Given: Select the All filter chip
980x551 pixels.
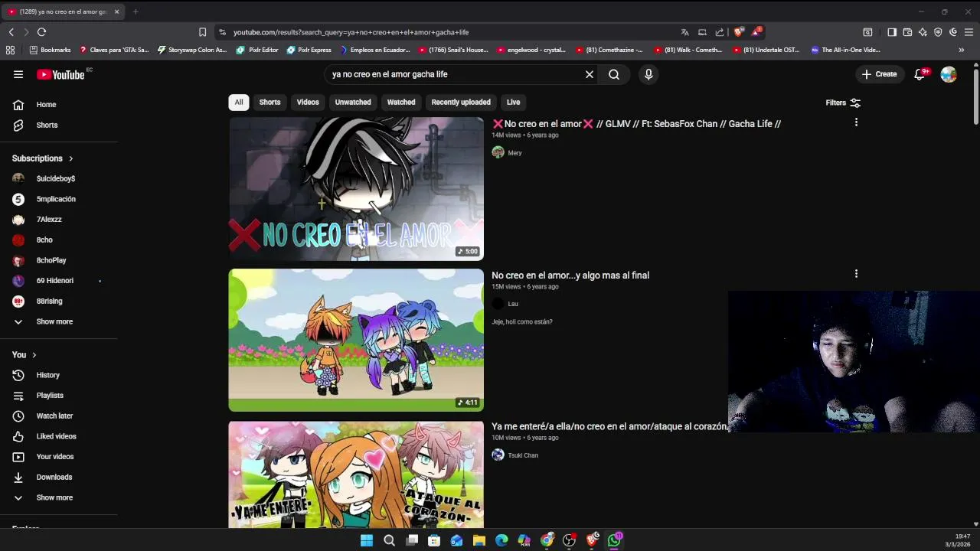Looking at the screenshot, I should coord(239,102).
